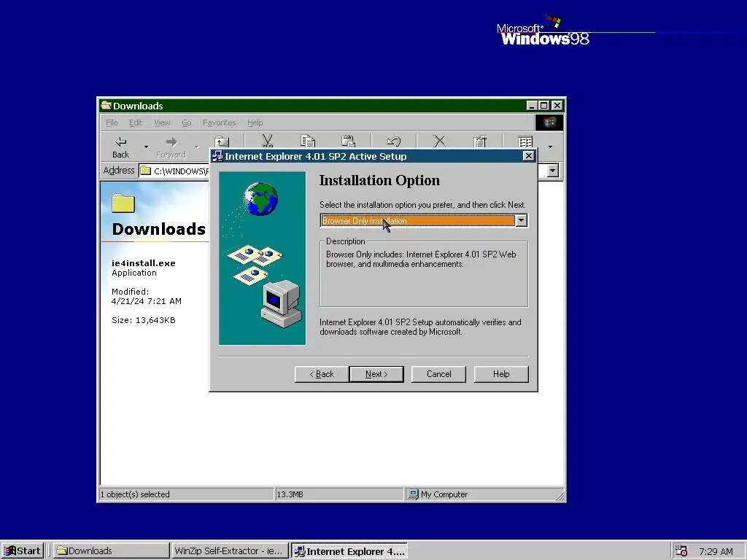Click Help in the setup wizard
747x560 pixels.
pyautogui.click(x=501, y=374)
